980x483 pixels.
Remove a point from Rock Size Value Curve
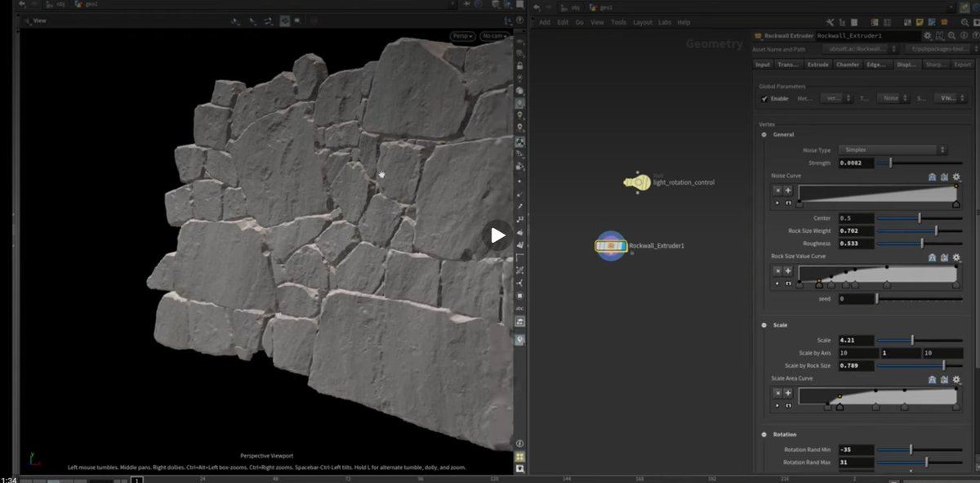(x=777, y=271)
